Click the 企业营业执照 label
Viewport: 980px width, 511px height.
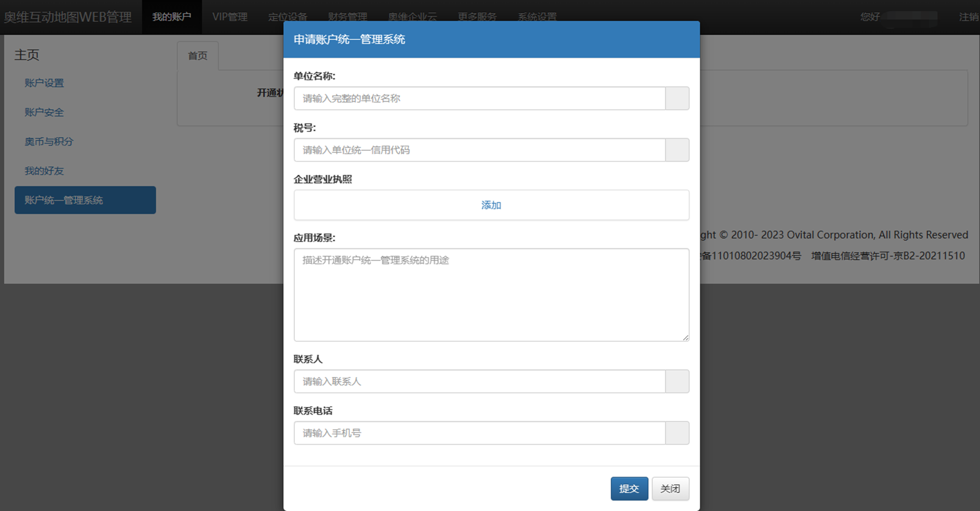(323, 180)
